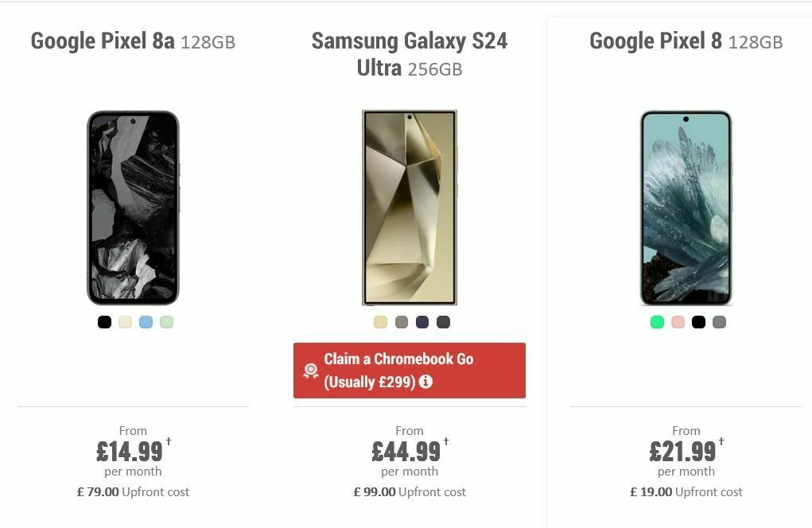The height and width of the screenshot is (528, 812).
Task: Select the pink swatch for Google Pixel 8
Action: point(676,322)
